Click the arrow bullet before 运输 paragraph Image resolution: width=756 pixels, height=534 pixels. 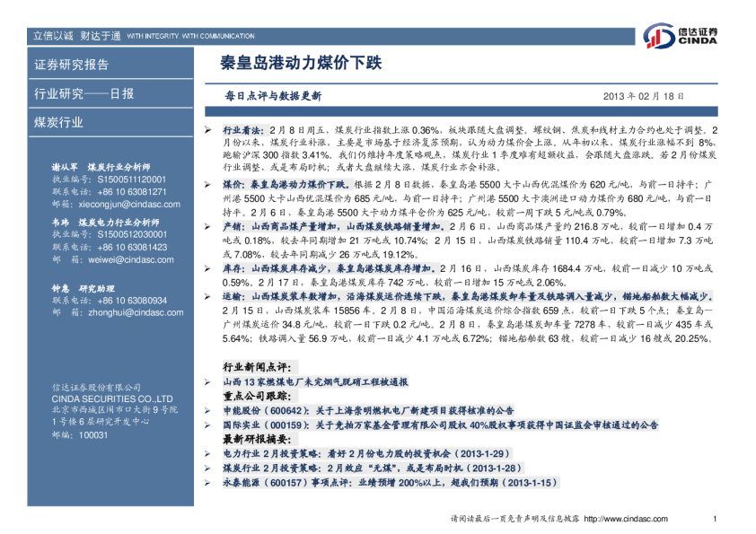point(208,295)
